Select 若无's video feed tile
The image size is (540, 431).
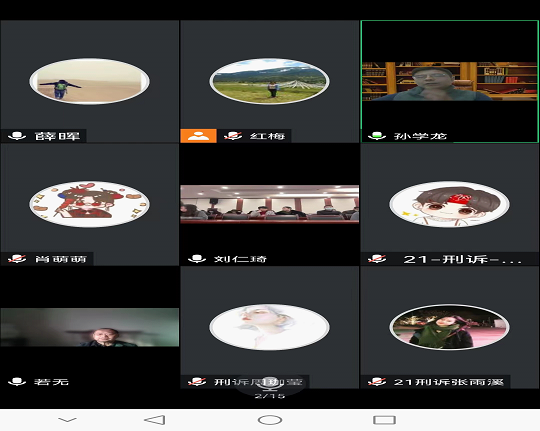click(90, 327)
